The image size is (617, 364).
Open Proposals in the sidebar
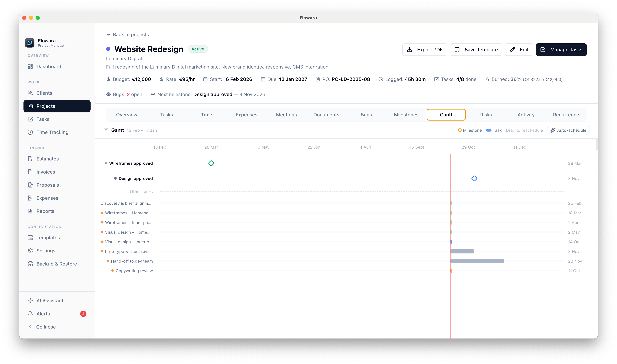[x=57, y=185]
